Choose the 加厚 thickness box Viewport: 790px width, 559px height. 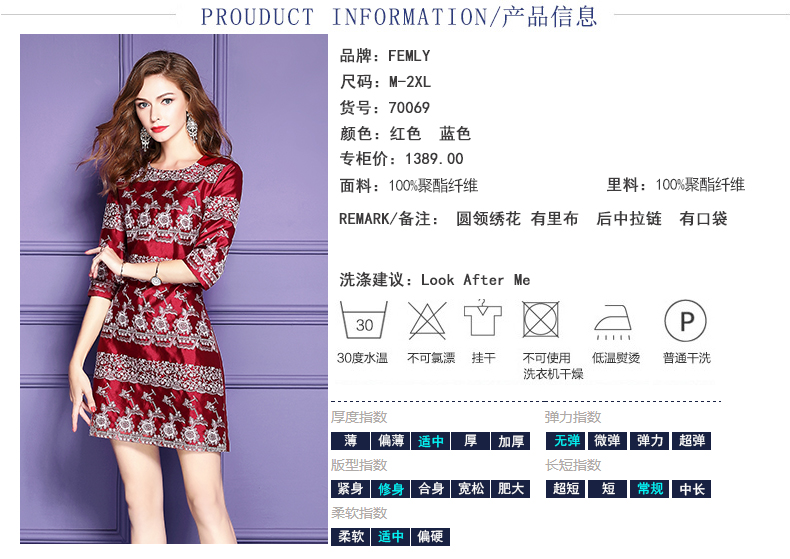511,441
